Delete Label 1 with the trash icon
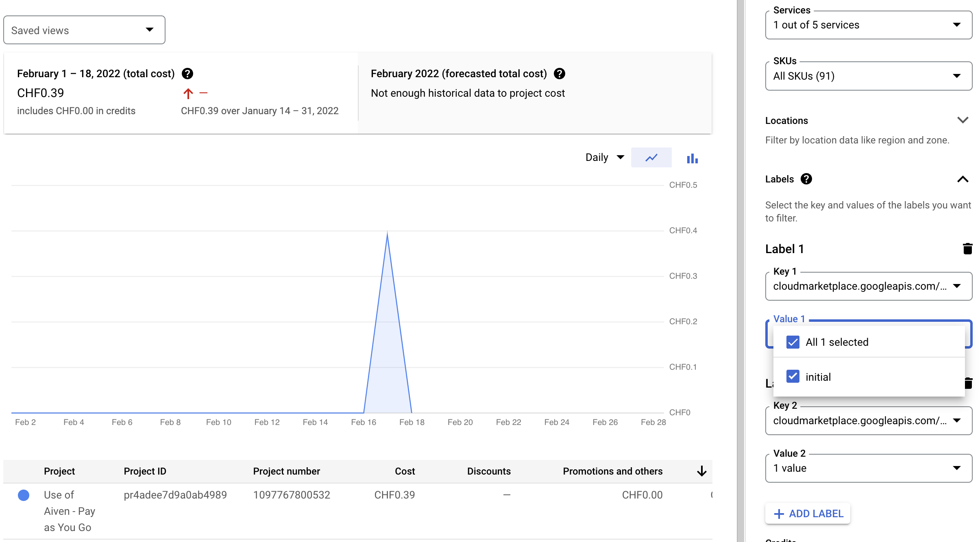The width and height of the screenshot is (980, 542). point(967,248)
